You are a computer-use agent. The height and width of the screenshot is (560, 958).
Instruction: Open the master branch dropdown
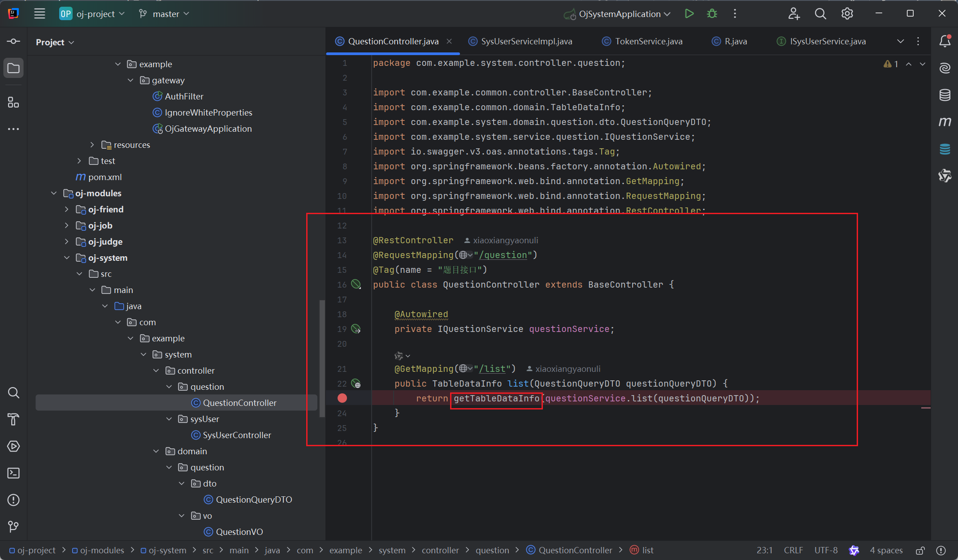point(164,14)
